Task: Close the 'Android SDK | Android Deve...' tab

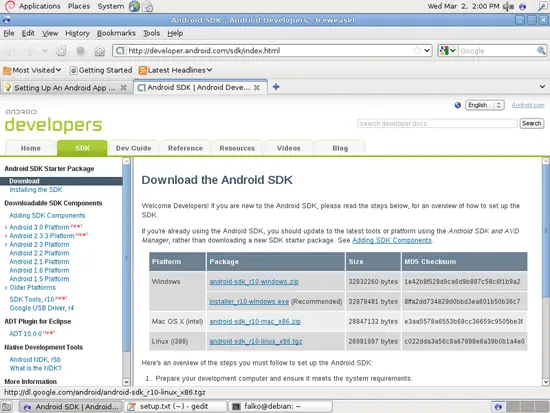Action: tap(257, 88)
